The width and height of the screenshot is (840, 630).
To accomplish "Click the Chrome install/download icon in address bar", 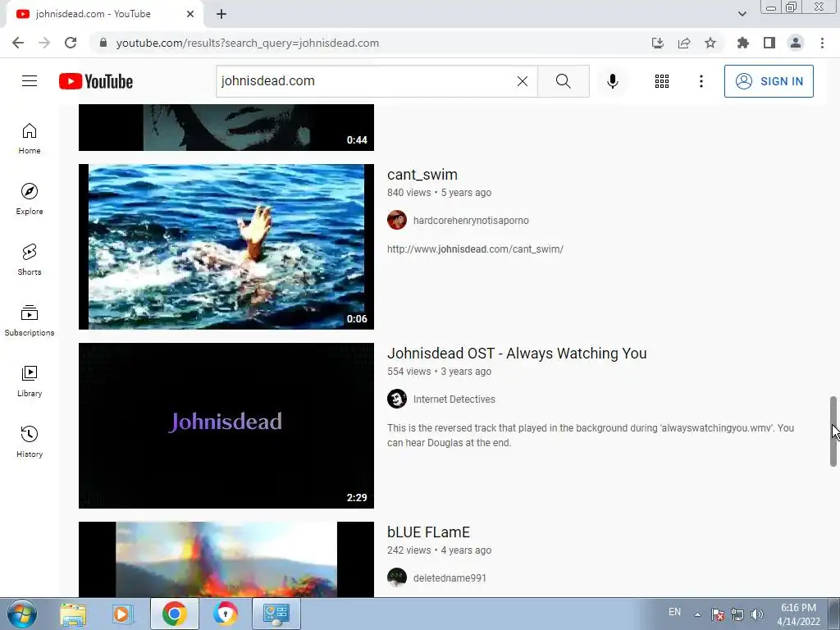I will pos(657,43).
